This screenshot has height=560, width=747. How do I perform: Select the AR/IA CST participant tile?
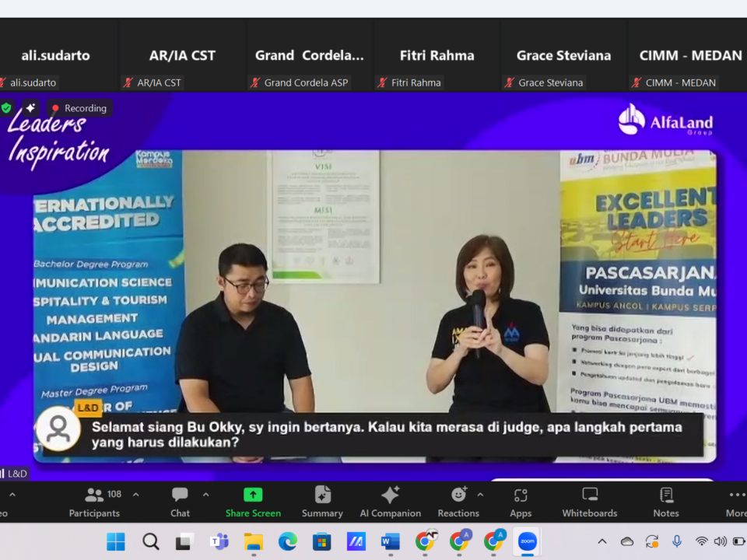[182, 55]
